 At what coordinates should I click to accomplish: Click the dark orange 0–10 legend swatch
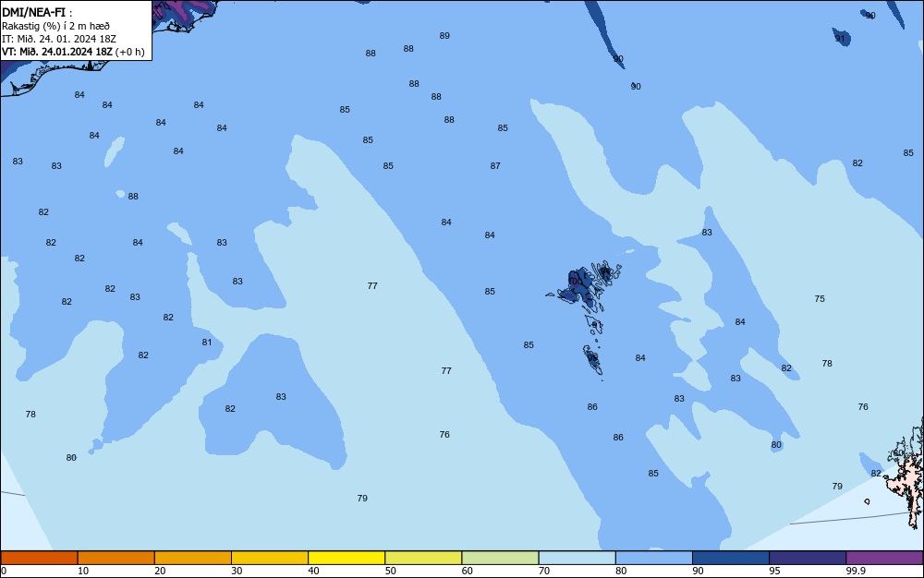click(39, 558)
